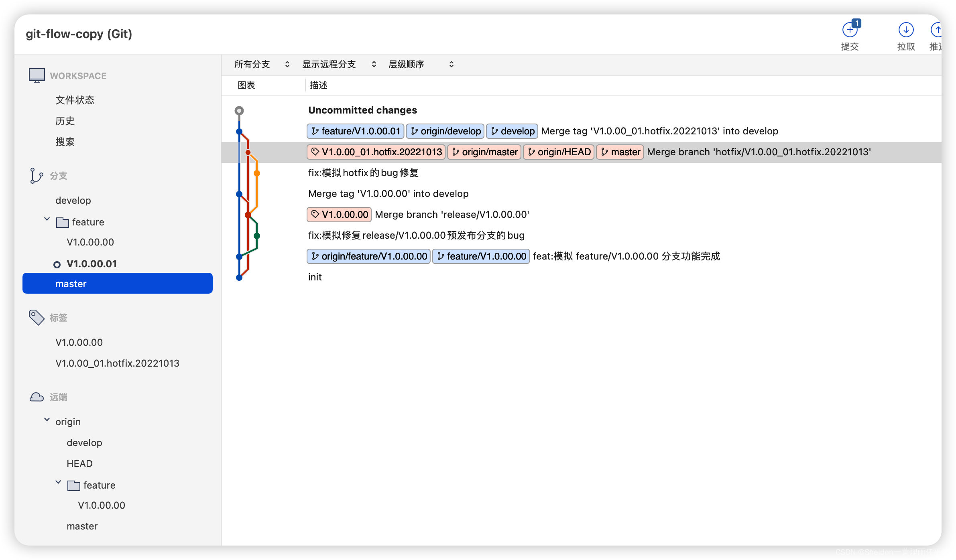This screenshot has width=956, height=560.
Task: Select the Uncommitted changes row
Action: pyautogui.click(x=581, y=110)
